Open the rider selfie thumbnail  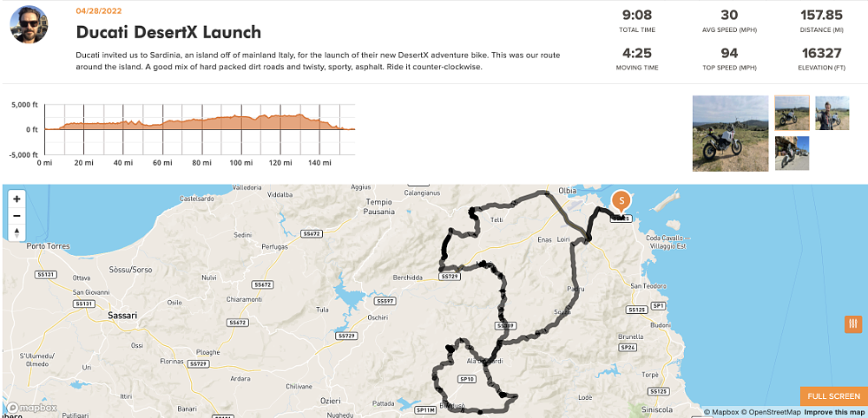[x=830, y=113]
